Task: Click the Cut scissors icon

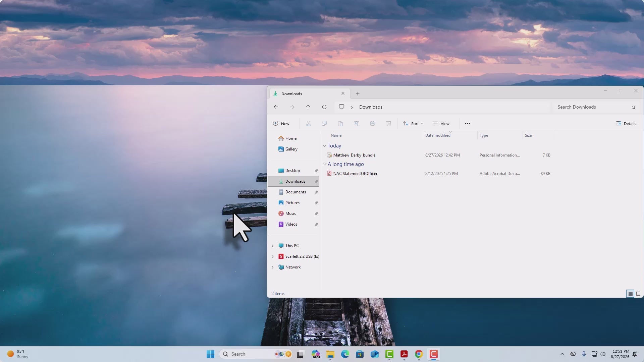Action: coord(308,124)
